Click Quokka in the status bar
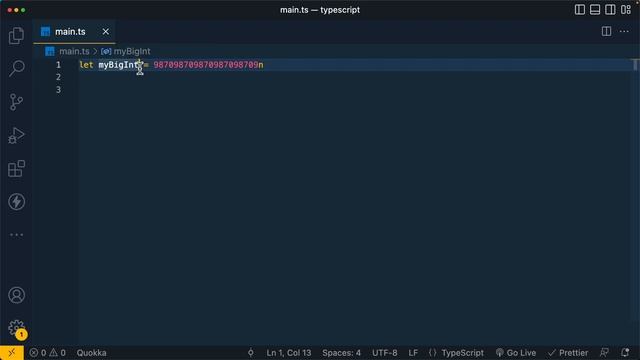Screen dimensions: 640x360 tap(91, 353)
